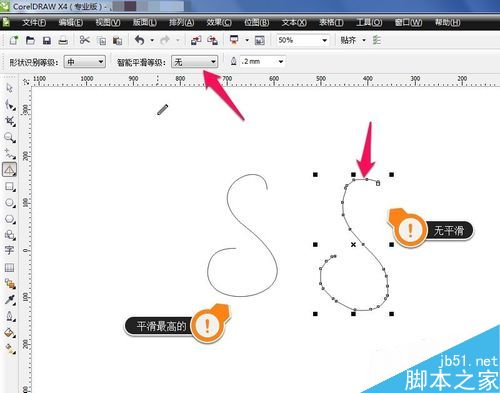This screenshot has width=500, height=393.
Task: Click the outline width pen icon
Action: [234, 61]
